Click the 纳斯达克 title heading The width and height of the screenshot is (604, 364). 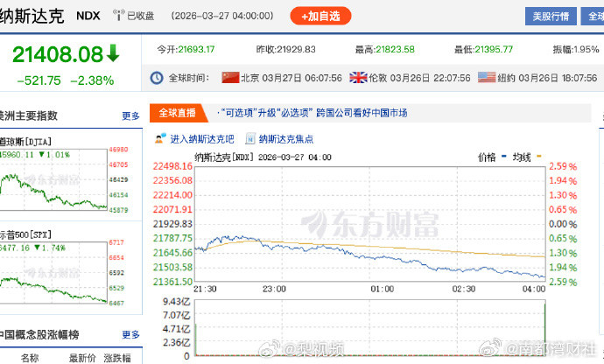32,16
